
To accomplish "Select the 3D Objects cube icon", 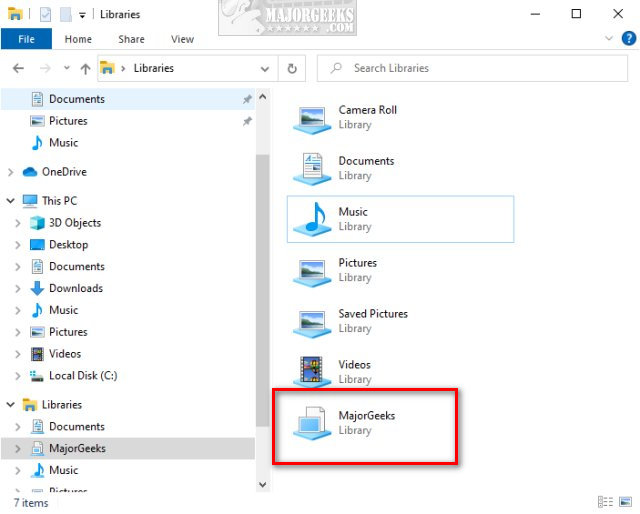I will click(x=37, y=223).
